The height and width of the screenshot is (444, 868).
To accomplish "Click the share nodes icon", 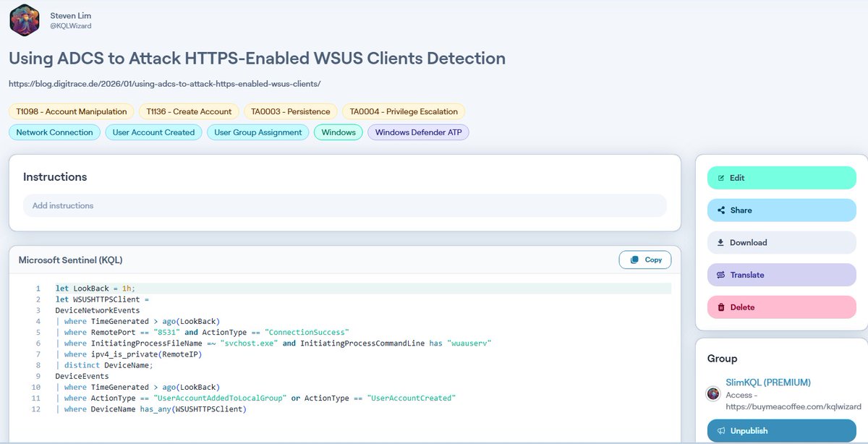I will (720, 210).
